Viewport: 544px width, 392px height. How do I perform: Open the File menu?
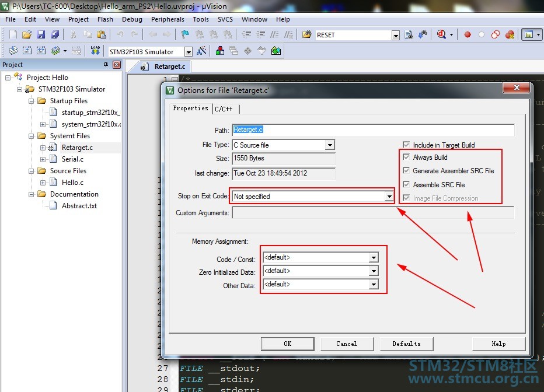(x=11, y=19)
